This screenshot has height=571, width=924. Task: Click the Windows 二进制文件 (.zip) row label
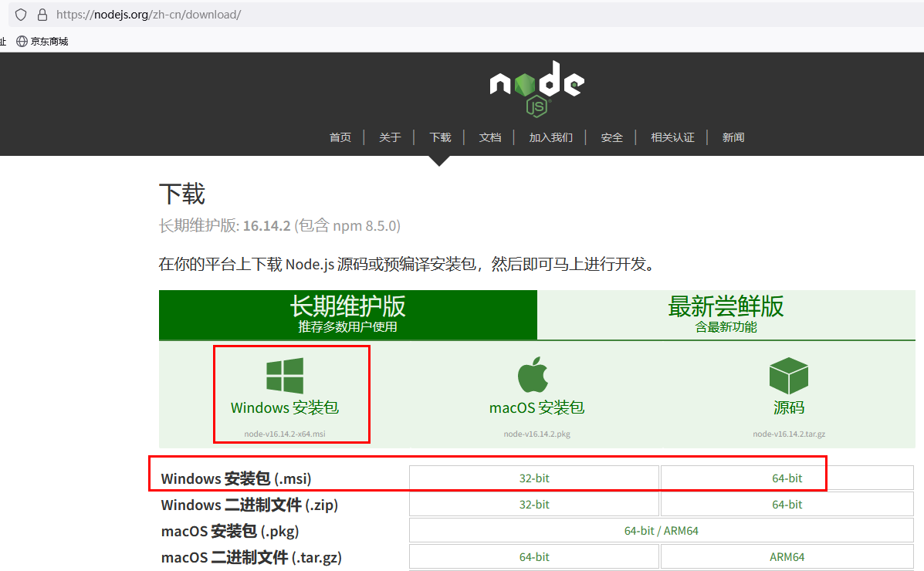(249, 505)
